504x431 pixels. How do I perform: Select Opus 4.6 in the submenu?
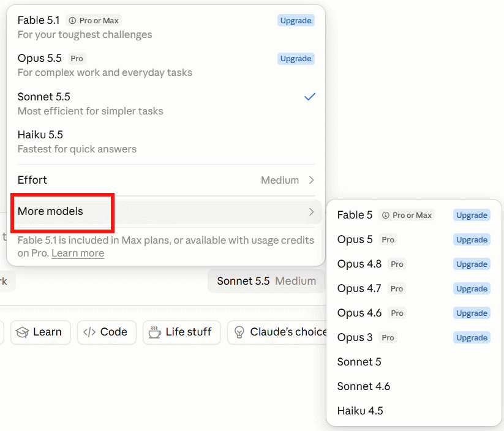point(414,313)
